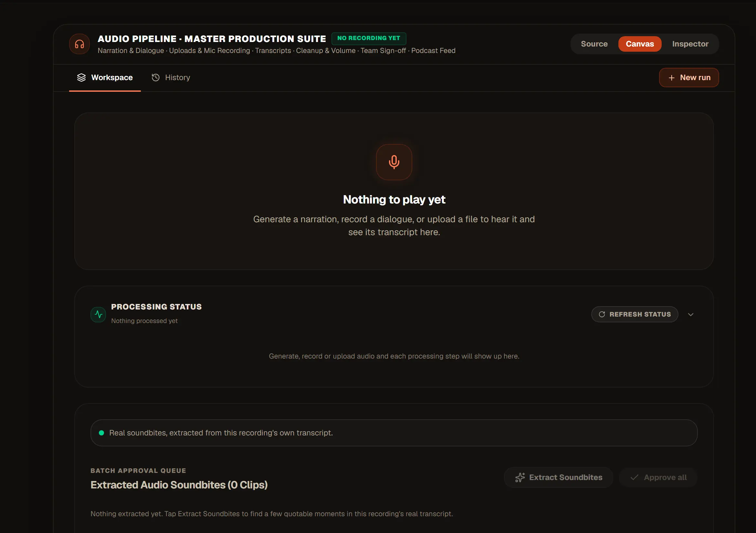This screenshot has width=756, height=533.
Task: Click the Processing Status heading
Action: click(156, 307)
